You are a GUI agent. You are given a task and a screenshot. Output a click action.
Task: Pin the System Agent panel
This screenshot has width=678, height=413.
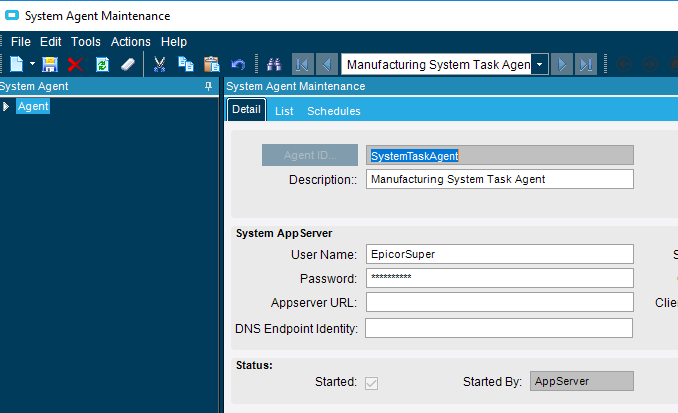coord(208,86)
